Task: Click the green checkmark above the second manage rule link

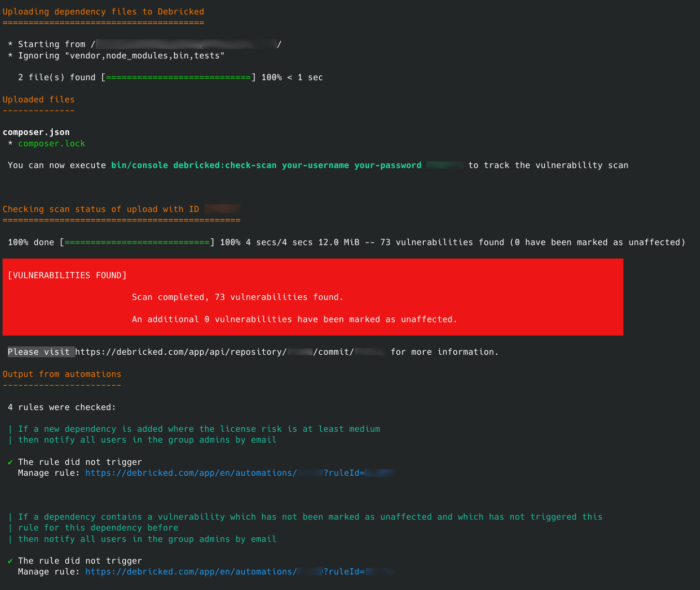Action: click(x=10, y=561)
